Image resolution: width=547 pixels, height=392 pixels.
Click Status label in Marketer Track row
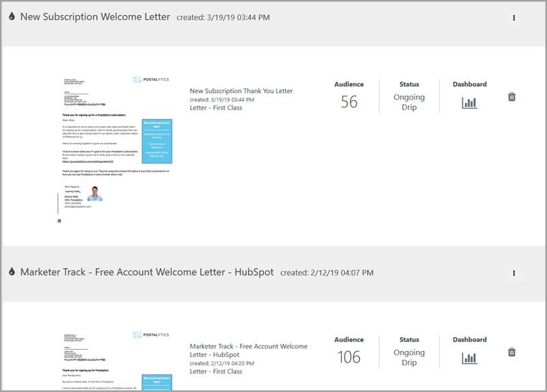point(409,339)
